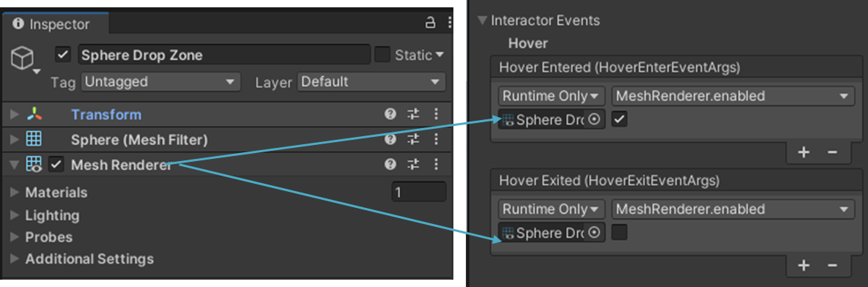Open Transform component help icon

tap(390, 114)
